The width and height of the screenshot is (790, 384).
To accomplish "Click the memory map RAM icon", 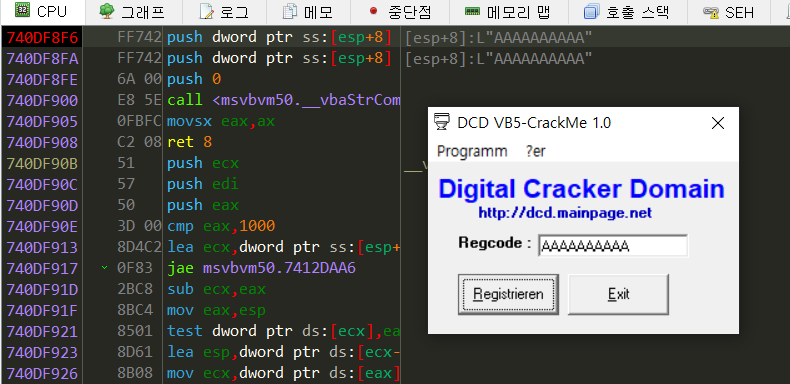I will click(472, 12).
